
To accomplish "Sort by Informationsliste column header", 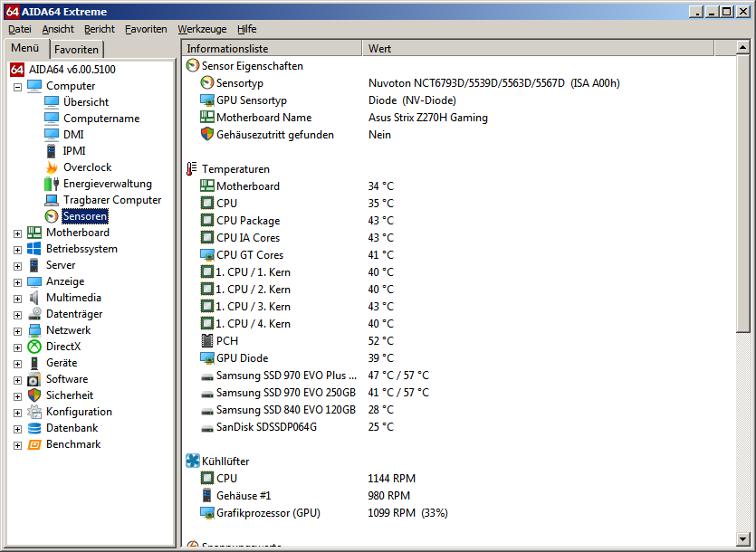I will (272, 49).
